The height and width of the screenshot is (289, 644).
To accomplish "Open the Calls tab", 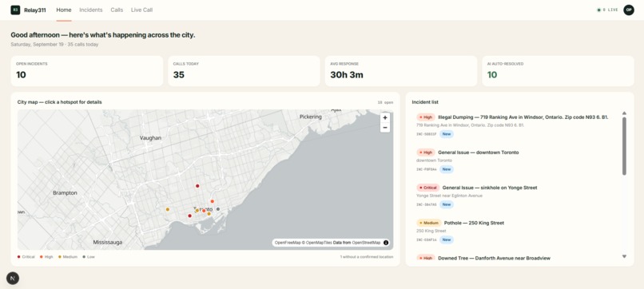I will (x=117, y=10).
